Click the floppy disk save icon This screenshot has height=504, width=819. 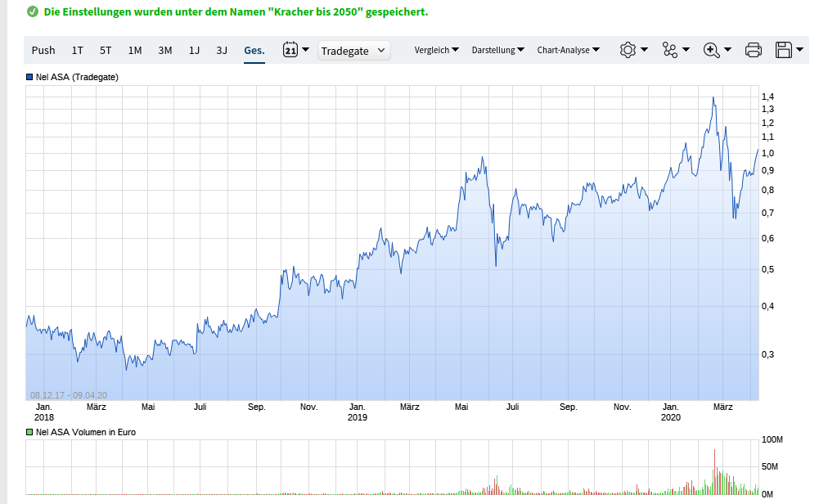click(784, 50)
